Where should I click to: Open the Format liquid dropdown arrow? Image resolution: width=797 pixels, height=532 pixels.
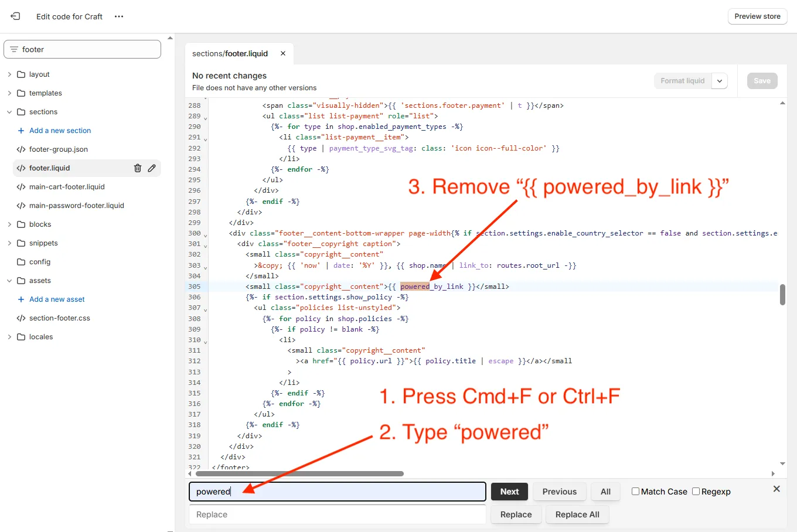[x=720, y=81]
